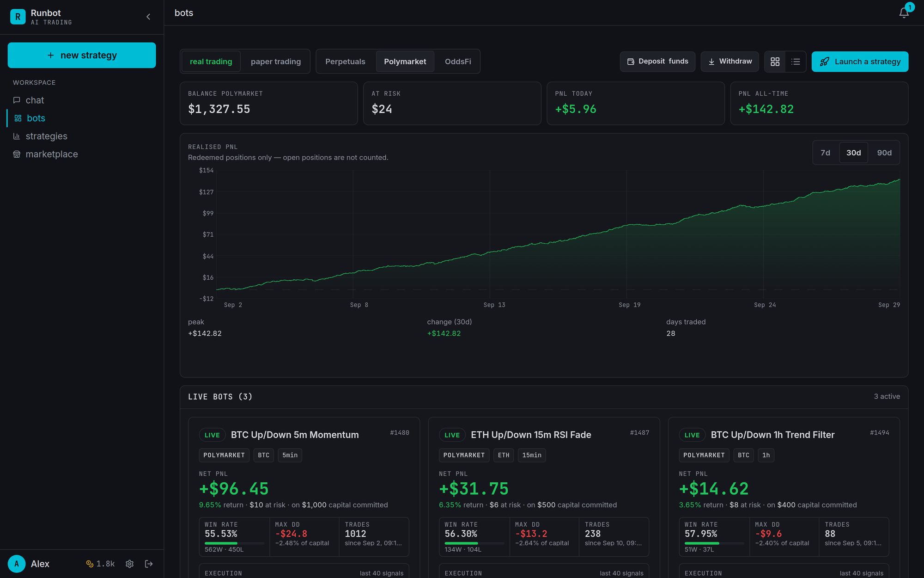
Task: Click the ETH tag on bot #1487
Action: click(504, 455)
